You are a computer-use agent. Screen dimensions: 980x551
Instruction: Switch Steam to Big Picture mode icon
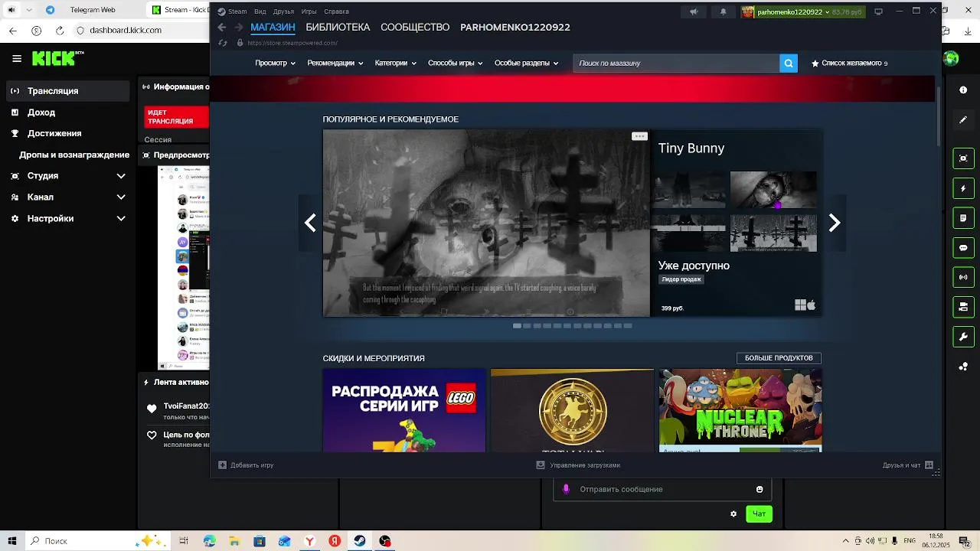(879, 11)
